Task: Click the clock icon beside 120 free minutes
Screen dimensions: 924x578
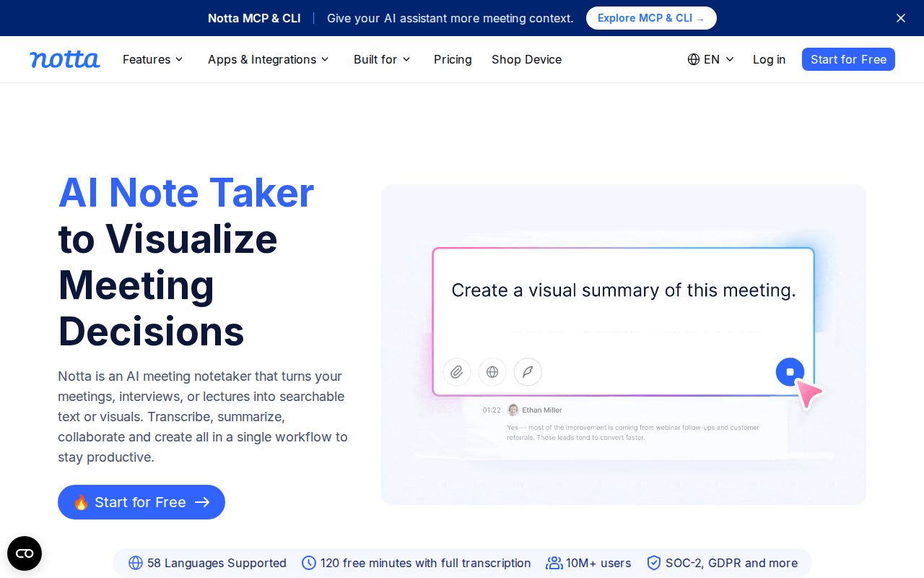Action: [x=309, y=563]
